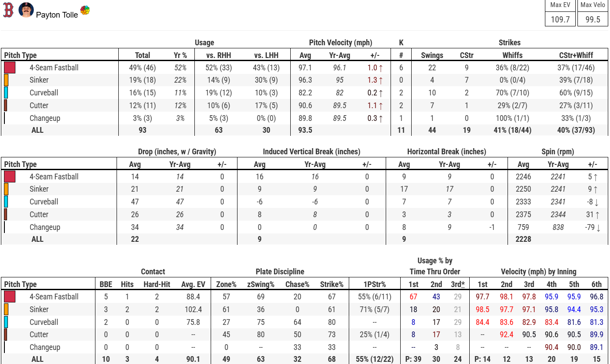Click the Changeup color bar in movement table

click(4, 227)
